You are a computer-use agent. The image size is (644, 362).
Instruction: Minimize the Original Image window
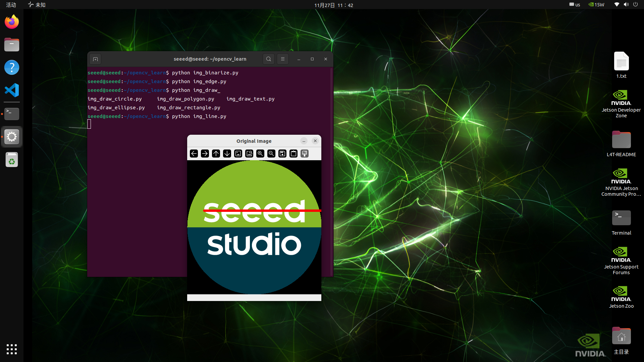click(x=304, y=141)
